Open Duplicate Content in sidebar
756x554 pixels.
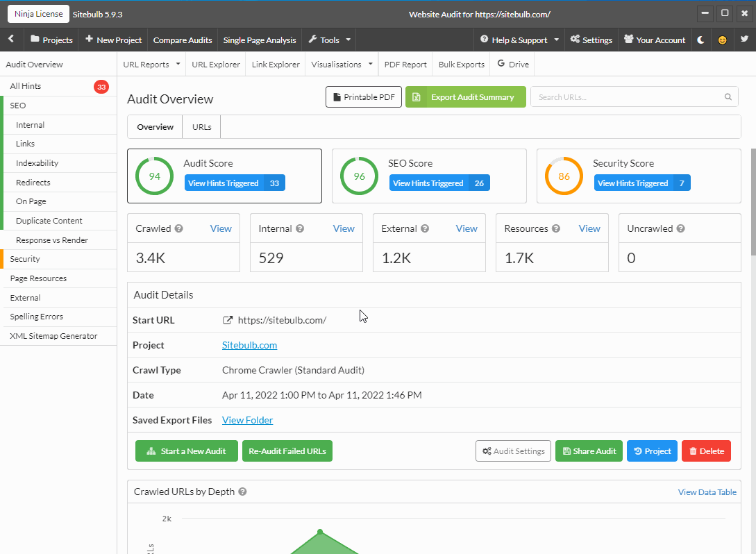click(x=61, y=221)
